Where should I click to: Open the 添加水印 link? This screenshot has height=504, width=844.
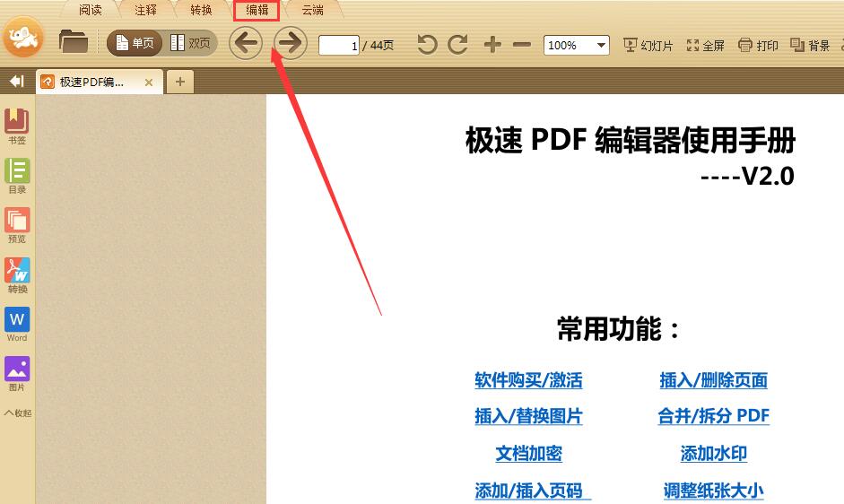pos(714,454)
